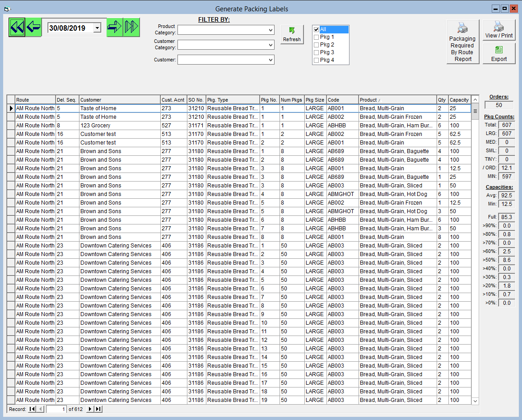This screenshot has height=420, width=522.
Task: Sort by the Del. Seq. column header
Action: tap(67, 100)
